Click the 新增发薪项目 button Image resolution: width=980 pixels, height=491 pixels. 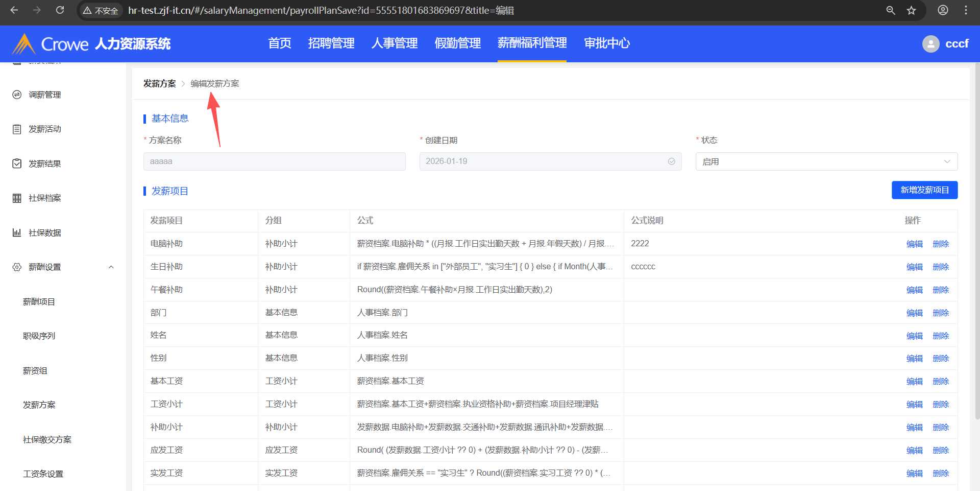(924, 190)
